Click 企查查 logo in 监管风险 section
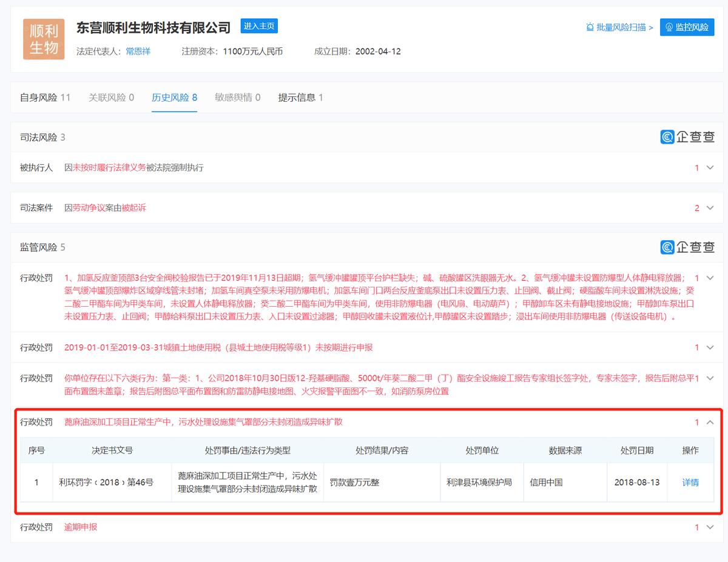728x562 pixels. [687, 247]
